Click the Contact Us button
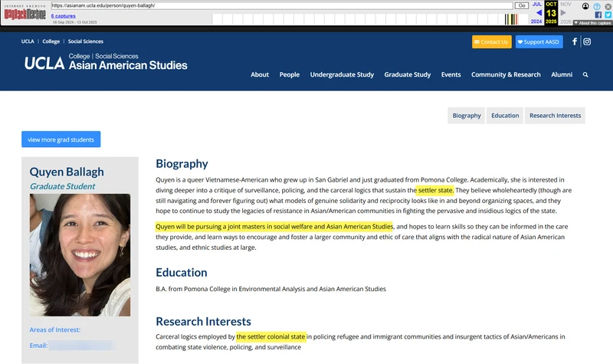Image resolution: width=613 pixels, height=364 pixels. [x=491, y=42]
